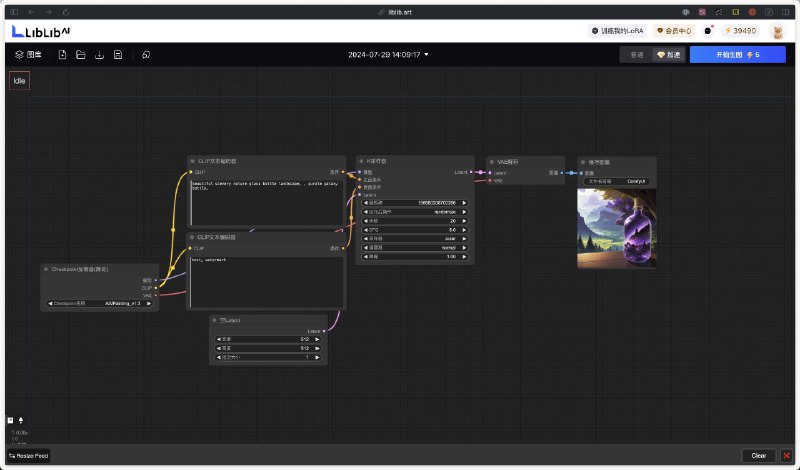The height and width of the screenshot is (470, 800).
Task: Click the K sampler Latent output connector
Action: pyautogui.click(x=471, y=172)
